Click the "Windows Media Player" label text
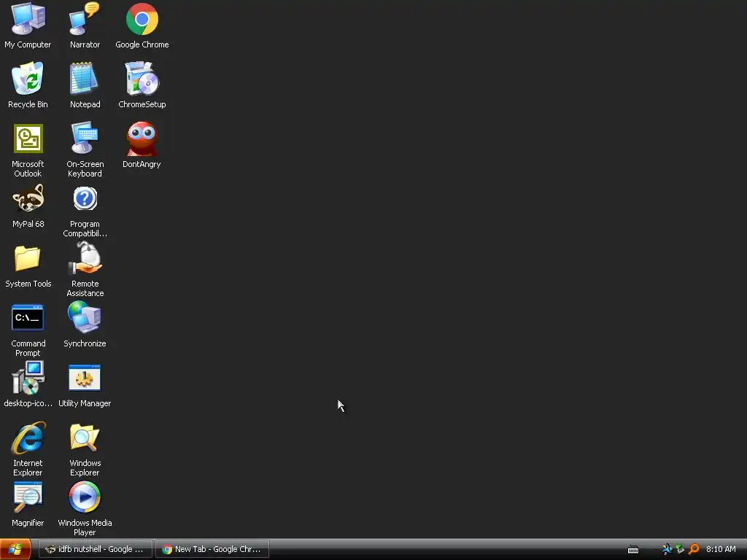Screen dimensions: 747x560 [85, 528]
